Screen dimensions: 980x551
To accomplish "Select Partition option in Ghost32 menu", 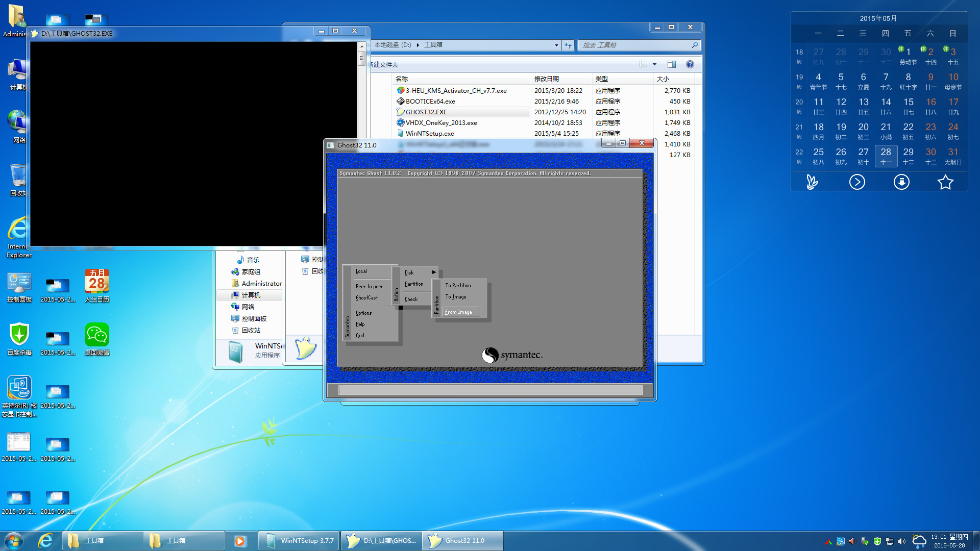I will click(x=414, y=284).
